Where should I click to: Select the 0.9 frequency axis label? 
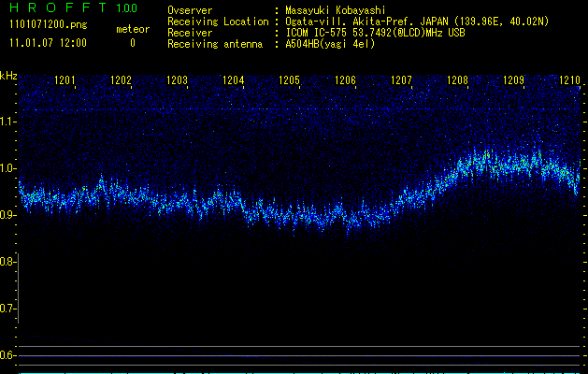click(8, 215)
